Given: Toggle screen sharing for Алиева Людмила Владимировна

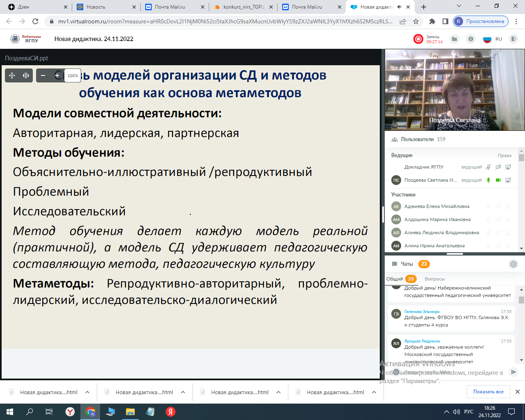Looking at the screenshot, I should coord(508,233).
